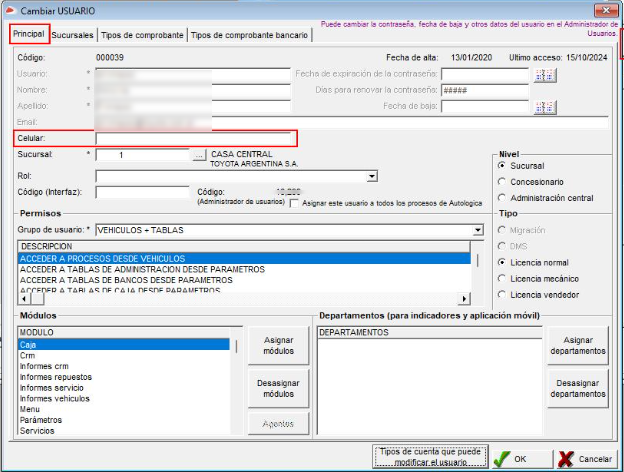Click the Días para renovar contraseña field
The height and width of the screenshot is (472, 624).
[485, 90]
